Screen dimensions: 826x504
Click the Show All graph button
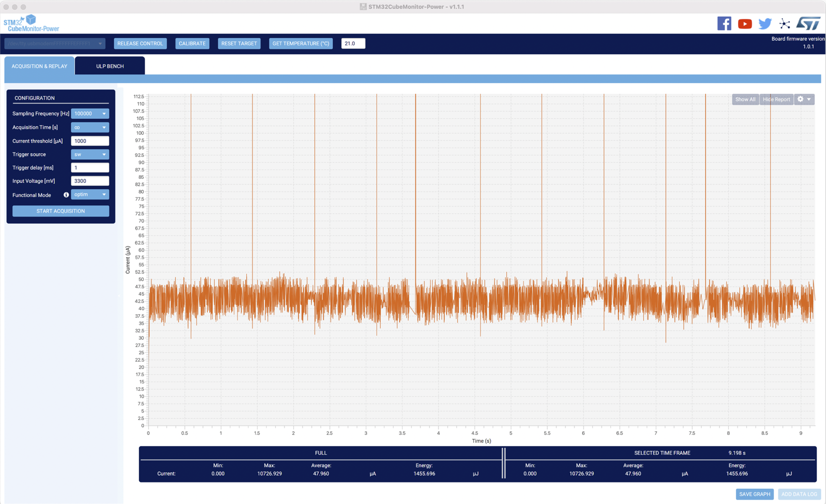(745, 99)
